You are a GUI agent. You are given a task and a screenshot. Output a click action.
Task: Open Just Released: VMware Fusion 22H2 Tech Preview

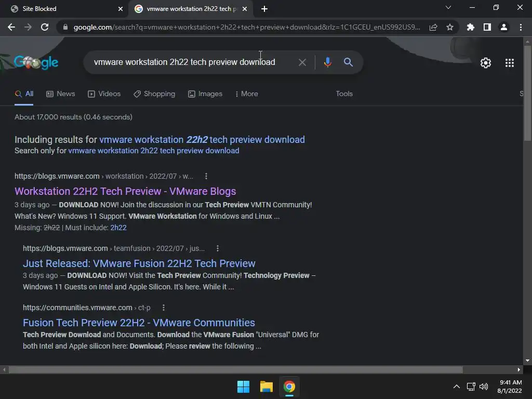pyautogui.click(x=139, y=263)
